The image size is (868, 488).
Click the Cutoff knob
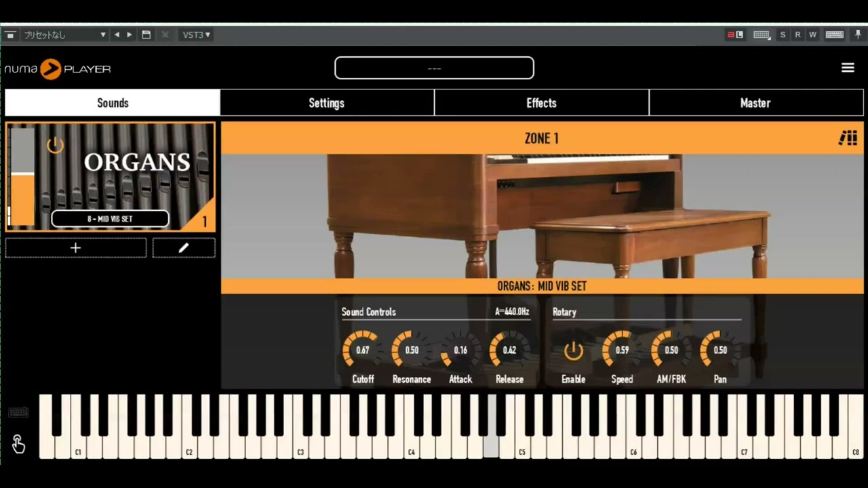(363, 350)
